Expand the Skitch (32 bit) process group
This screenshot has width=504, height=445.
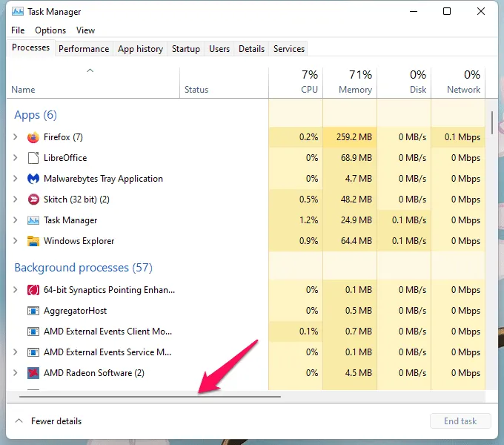[15, 200]
